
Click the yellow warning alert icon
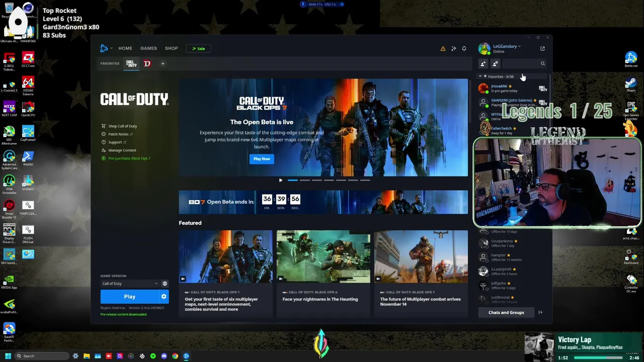443,49
